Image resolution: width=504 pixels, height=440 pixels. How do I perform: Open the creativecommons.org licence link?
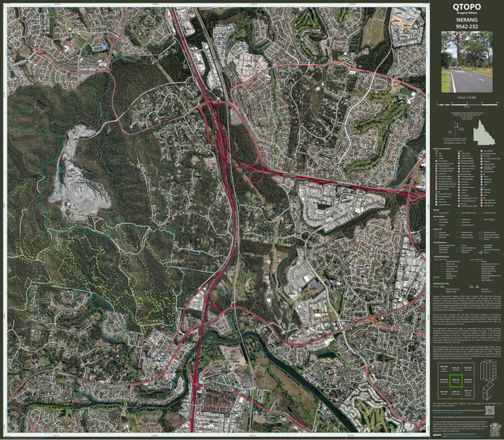465,436
